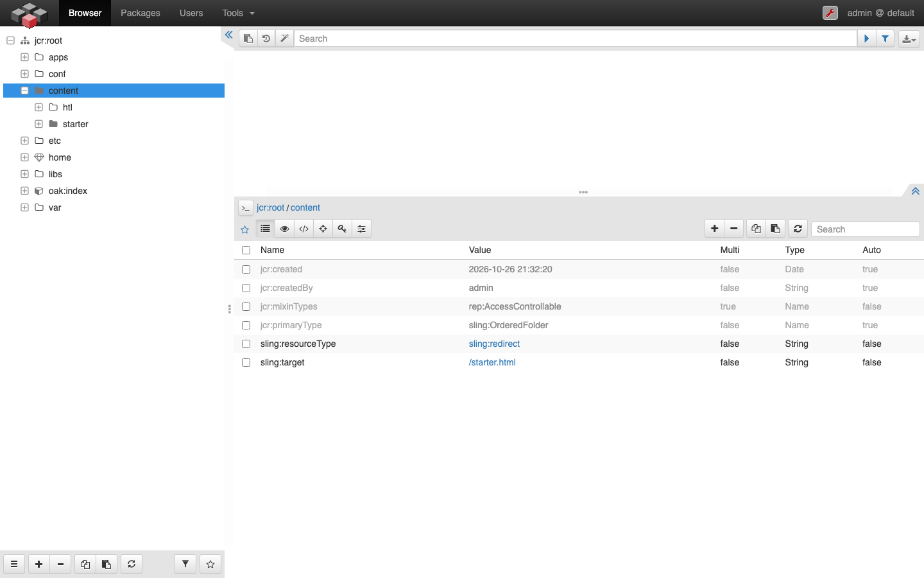Focus the query Search field
This screenshot has height=578, width=924.
(x=576, y=39)
